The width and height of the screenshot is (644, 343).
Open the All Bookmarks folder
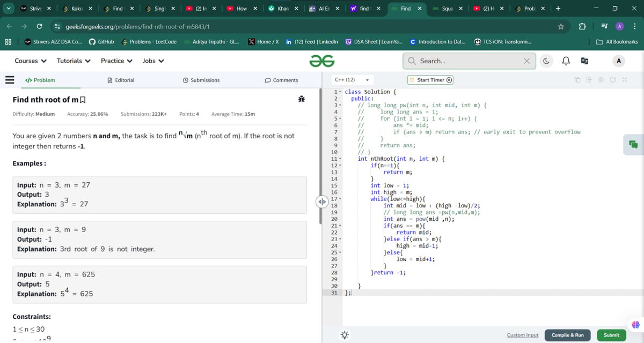(617, 42)
